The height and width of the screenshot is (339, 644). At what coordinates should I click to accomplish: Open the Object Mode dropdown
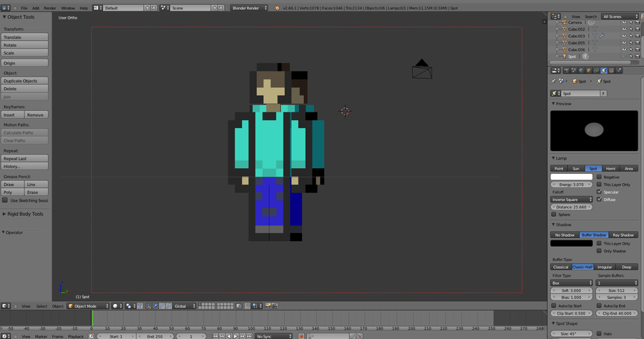tap(88, 306)
